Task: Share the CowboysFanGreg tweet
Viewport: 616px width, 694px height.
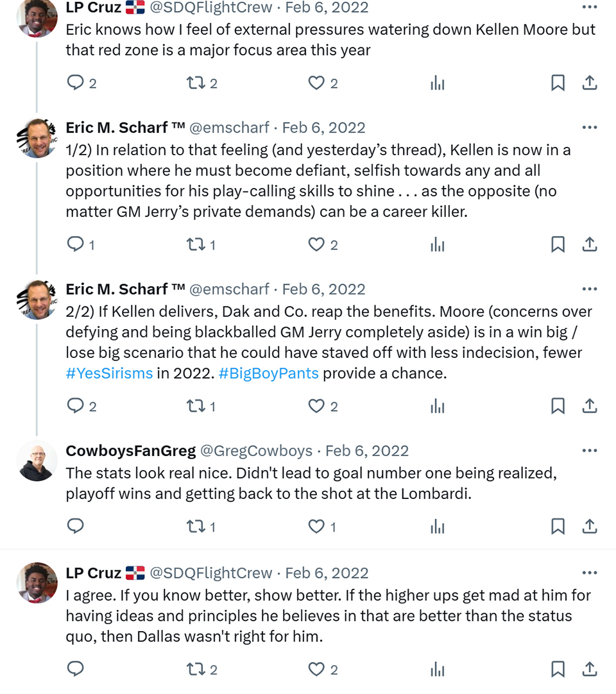Action: tap(590, 526)
